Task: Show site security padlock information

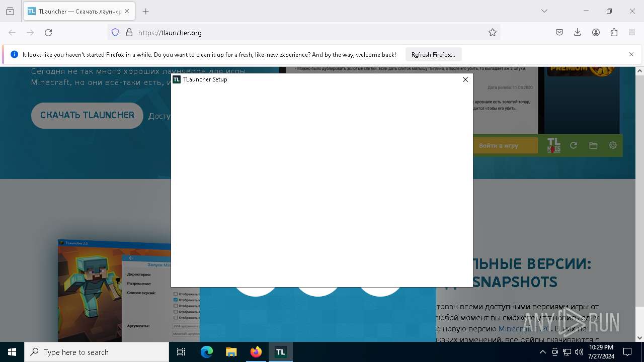Action: pos(129,33)
